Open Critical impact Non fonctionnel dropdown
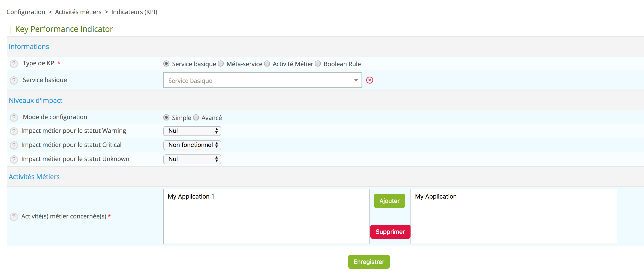This screenshot has width=644, height=278. click(x=192, y=145)
